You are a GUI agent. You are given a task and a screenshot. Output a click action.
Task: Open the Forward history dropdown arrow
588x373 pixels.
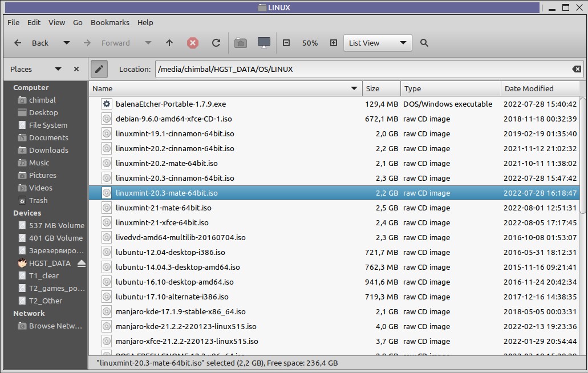tap(148, 43)
